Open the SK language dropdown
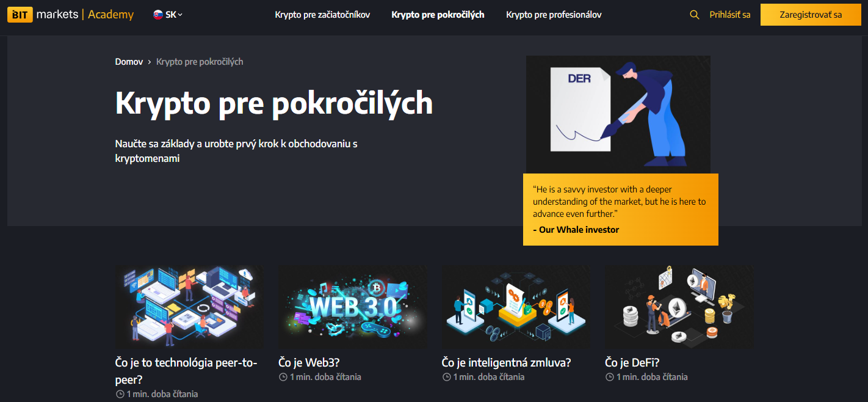 tap(173, 15)
